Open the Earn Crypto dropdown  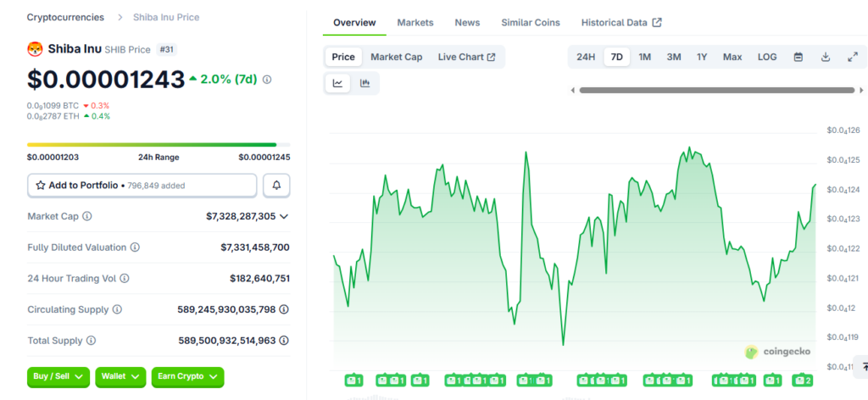(186, 376)
